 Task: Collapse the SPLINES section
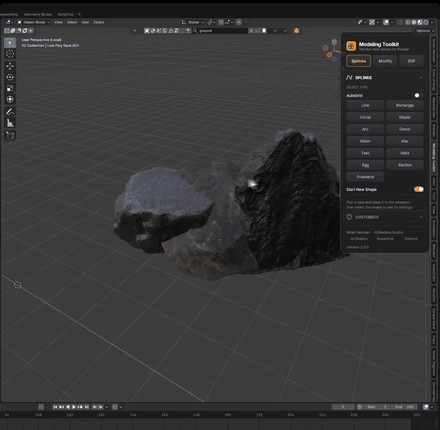[421, 77]
